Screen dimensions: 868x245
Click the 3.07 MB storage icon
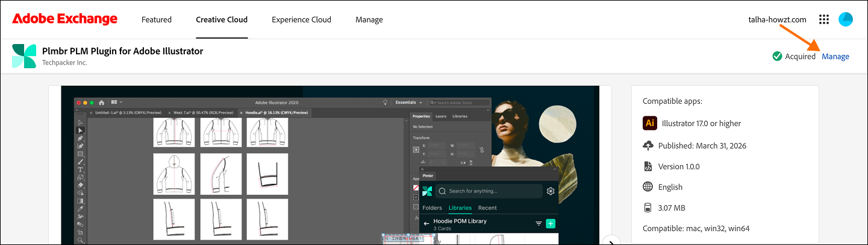648,208
